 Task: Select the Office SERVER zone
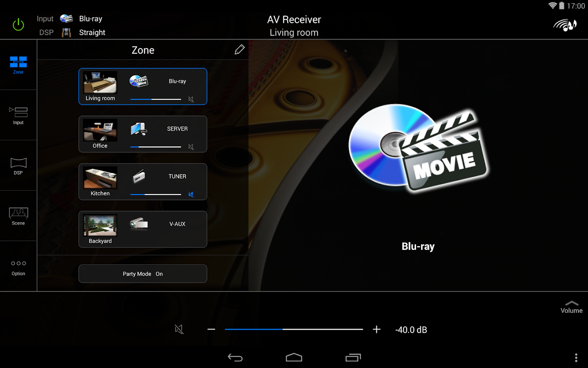click(x=143, y=134)
